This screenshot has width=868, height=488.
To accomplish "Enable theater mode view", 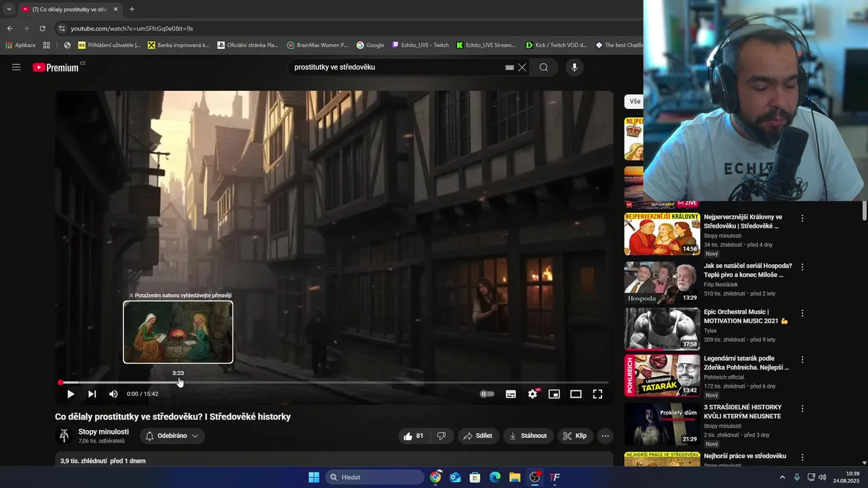I will click(x=576, y=394).
